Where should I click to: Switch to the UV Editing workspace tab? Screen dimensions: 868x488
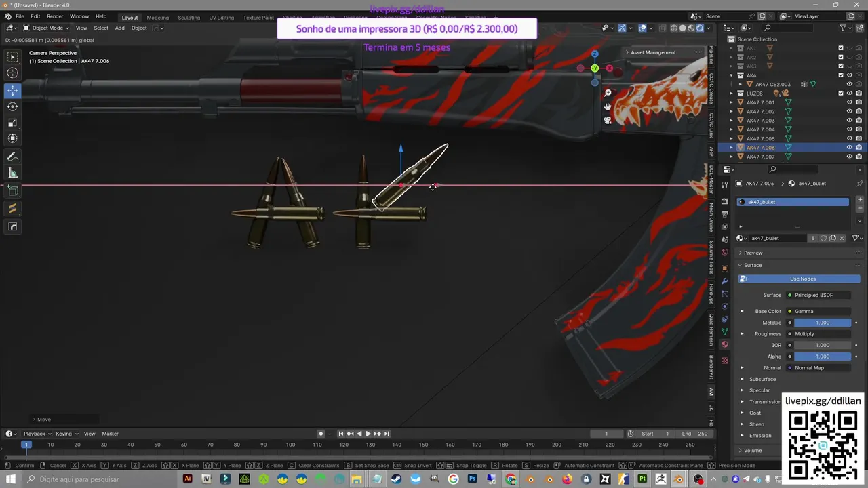(221, 18)
